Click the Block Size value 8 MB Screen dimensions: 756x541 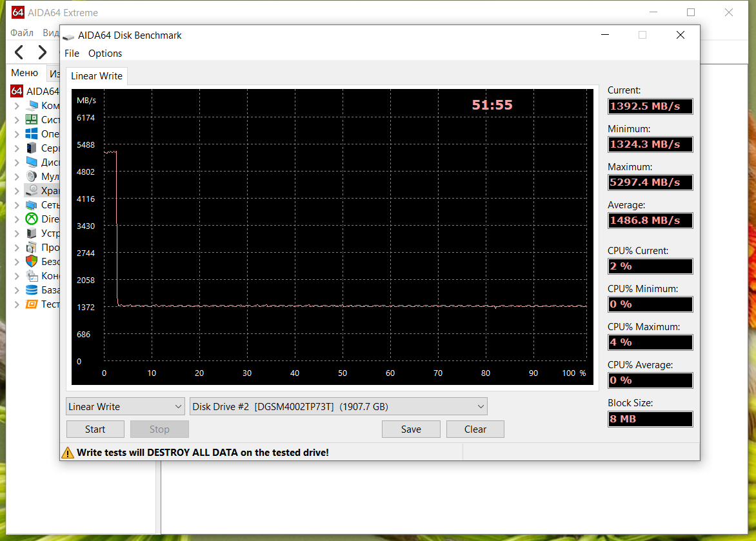[x=650, y=419]
